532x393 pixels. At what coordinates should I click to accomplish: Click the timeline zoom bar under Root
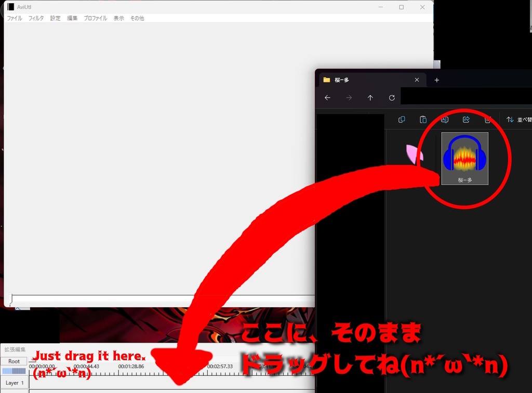14,371
